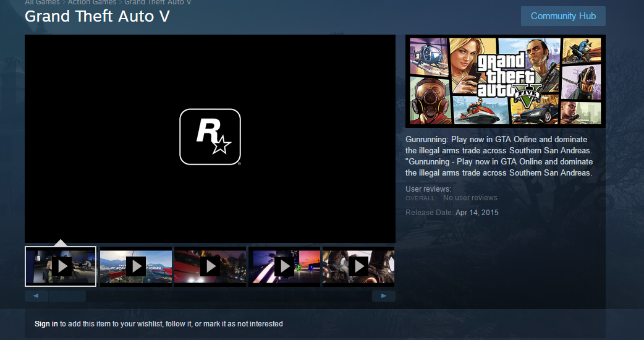644x340 pixels.
Task: Click the Sign in link
Action: [x=46, y=323]
